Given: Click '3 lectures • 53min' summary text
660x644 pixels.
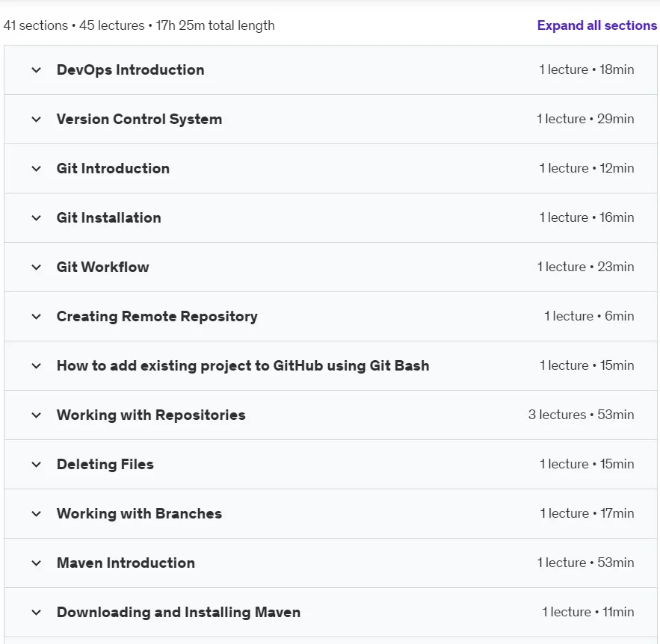Looking at the screenshot, I should click(581, 415).
